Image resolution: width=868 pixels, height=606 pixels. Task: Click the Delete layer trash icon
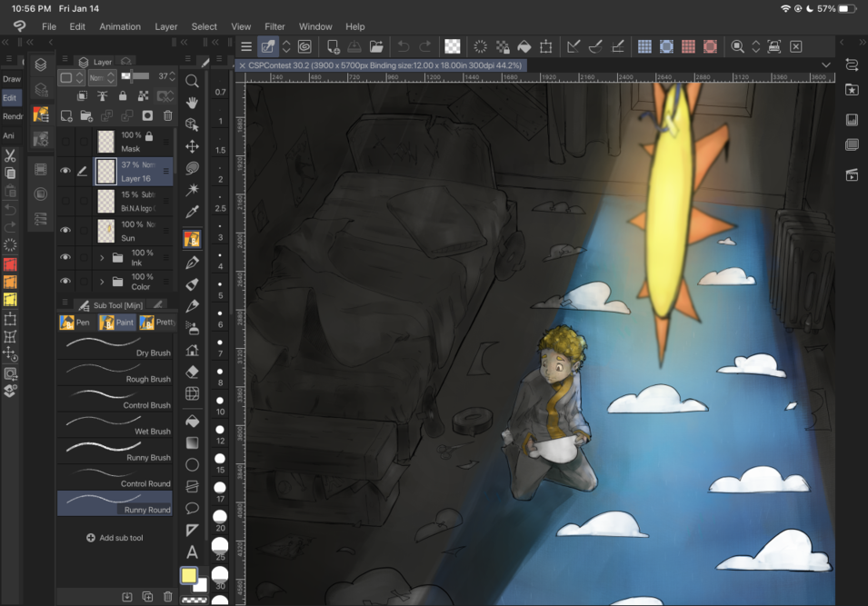click(x=167, y=114)
